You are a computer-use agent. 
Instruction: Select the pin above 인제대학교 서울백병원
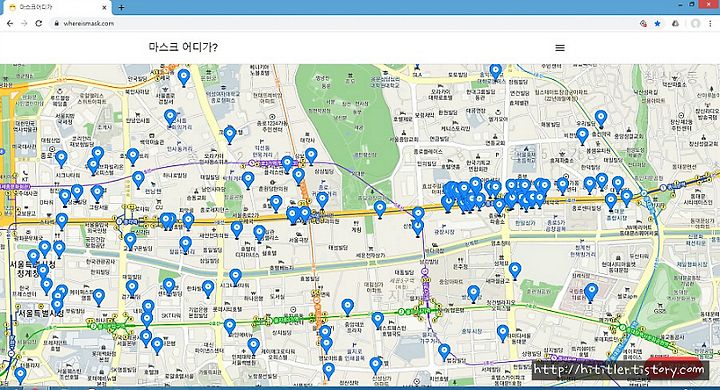click(253, 346)
